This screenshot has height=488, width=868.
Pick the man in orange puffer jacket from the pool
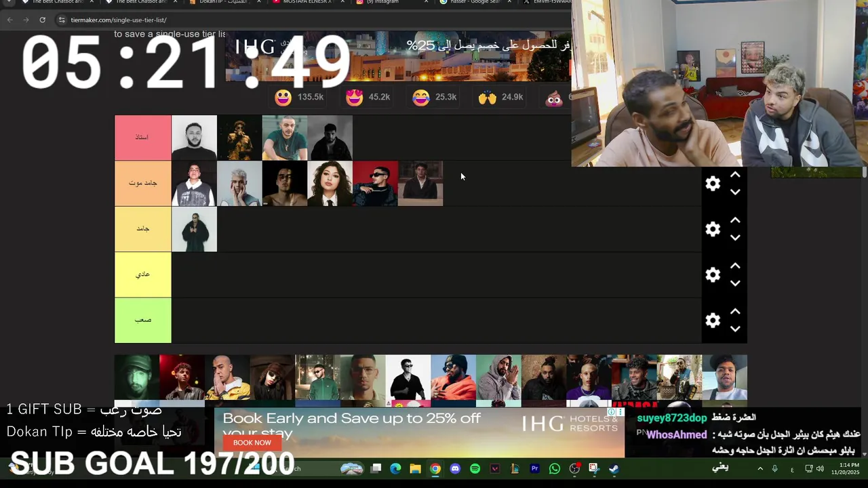click(453, 378)
